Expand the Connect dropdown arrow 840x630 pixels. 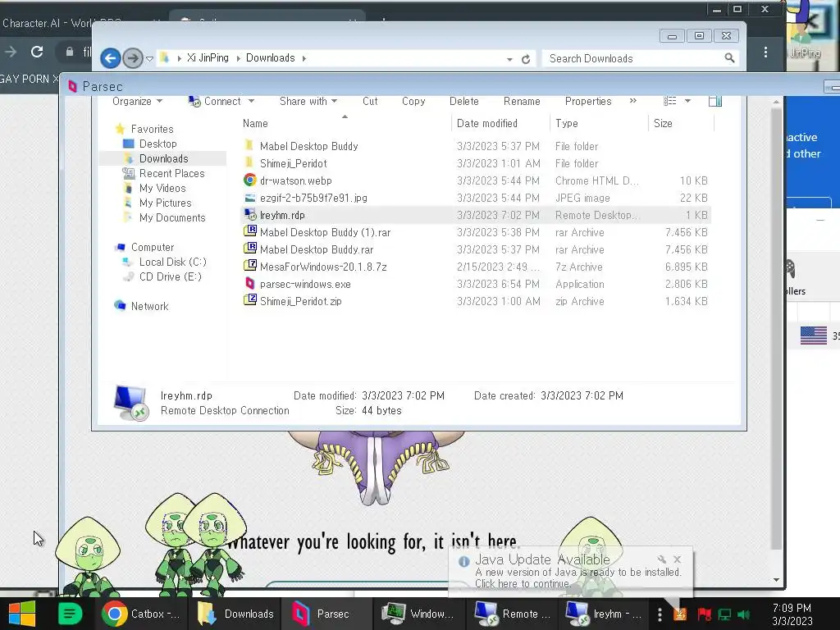coord(251,101)
